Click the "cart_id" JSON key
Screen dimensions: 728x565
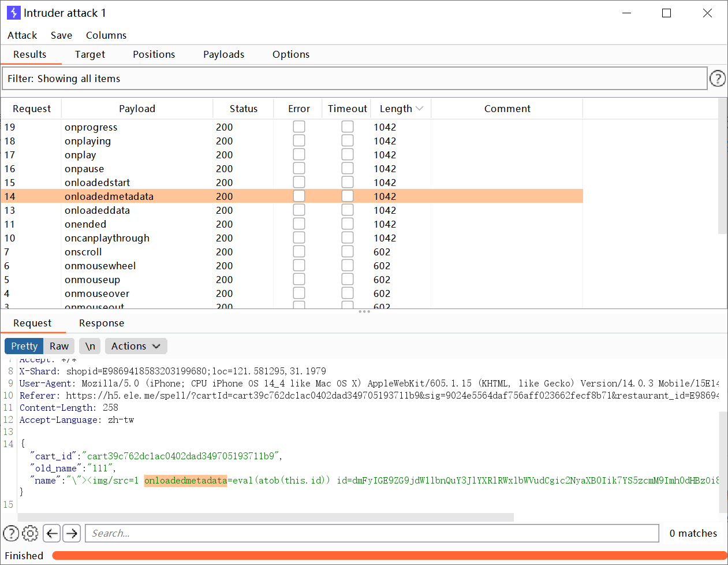coord(54,456)
